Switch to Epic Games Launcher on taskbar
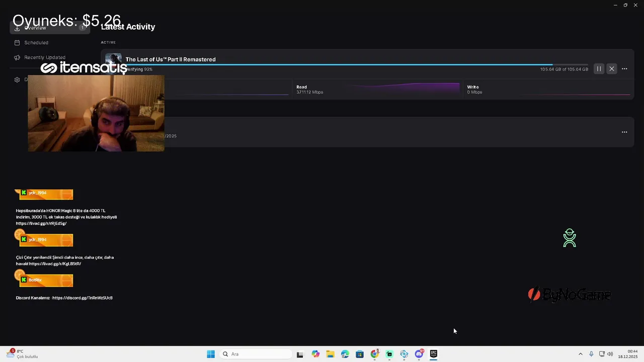644x362 pixels. coord(434,354)
